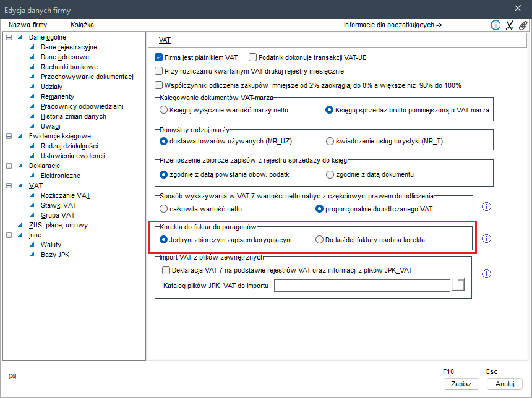Viewport: 532px width, 398px height.
Task: Check drukuj rejestry miesięcznie option
Action: pyautogui.click(x=158, y=71)
